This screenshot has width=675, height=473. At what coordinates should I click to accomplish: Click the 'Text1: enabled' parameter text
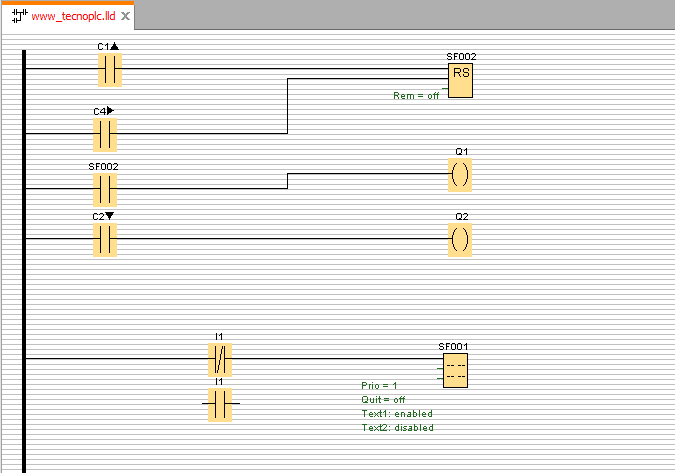397,414
